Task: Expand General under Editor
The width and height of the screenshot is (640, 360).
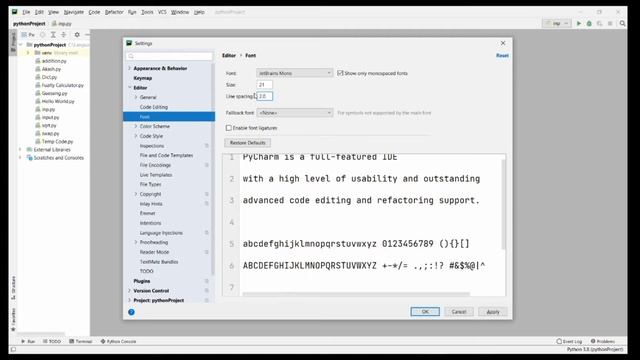Action: coord(136,97)
